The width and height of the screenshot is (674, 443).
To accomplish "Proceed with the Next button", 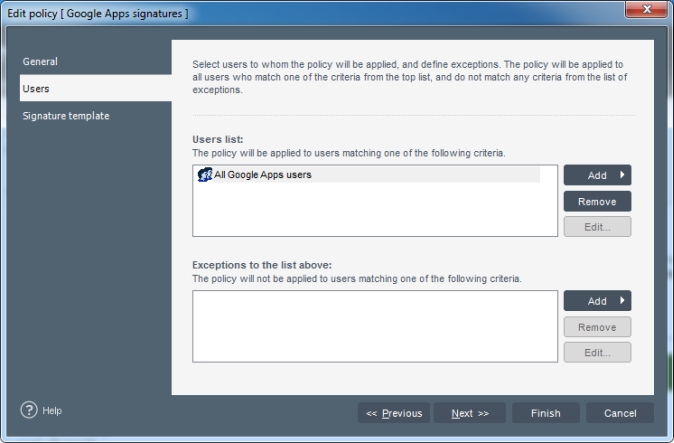I will click(469, 413).
